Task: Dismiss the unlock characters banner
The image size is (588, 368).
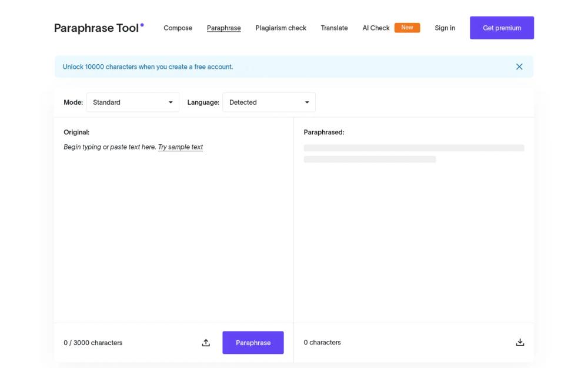Action: pyautogui.click(x=519, y=67)
